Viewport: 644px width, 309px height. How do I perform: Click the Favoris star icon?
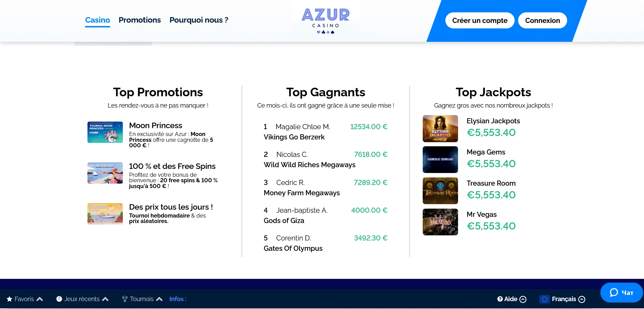pyautogui.click(x=10, y=299)
